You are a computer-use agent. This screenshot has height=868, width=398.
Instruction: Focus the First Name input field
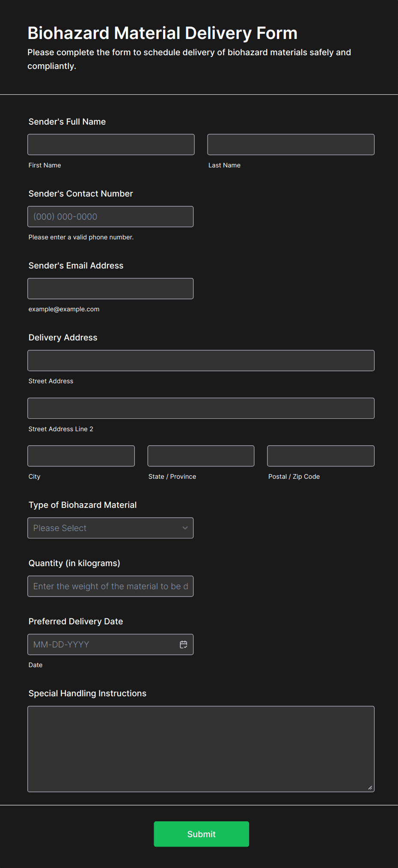click(x=111, y=145)
